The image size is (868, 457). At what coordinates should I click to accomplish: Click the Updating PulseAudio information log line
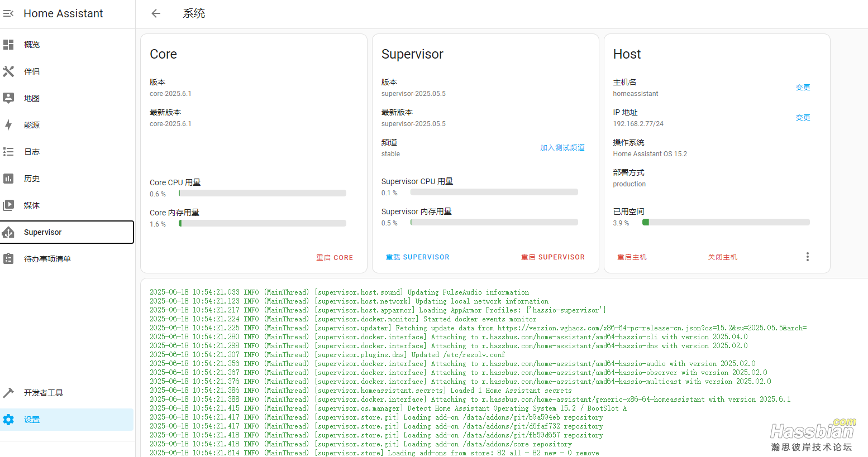[x=339, y=292]
